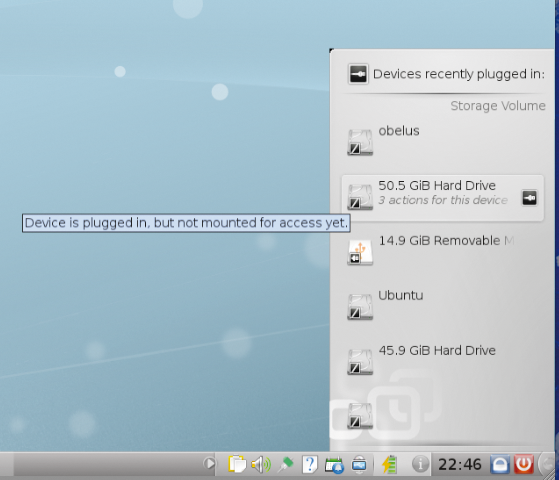Open the display settings tray icon
Image resolution: width=559 pixels, height=480 pixels.
click(359, 465)
